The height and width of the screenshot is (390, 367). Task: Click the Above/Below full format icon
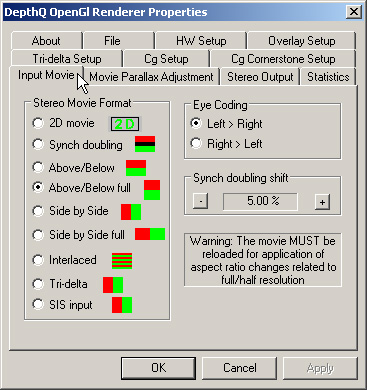(152, 190)
